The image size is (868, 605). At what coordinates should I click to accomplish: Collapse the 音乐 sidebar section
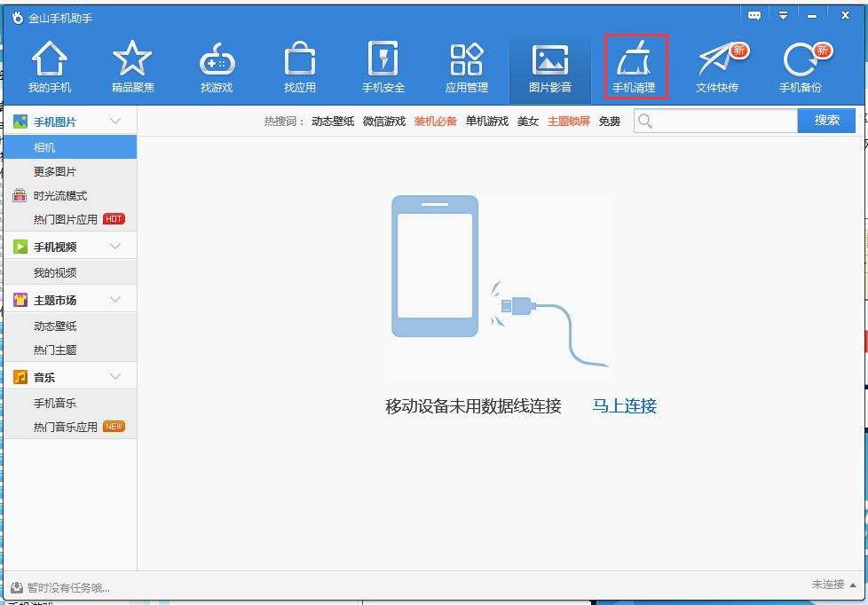tap(114, 376)
